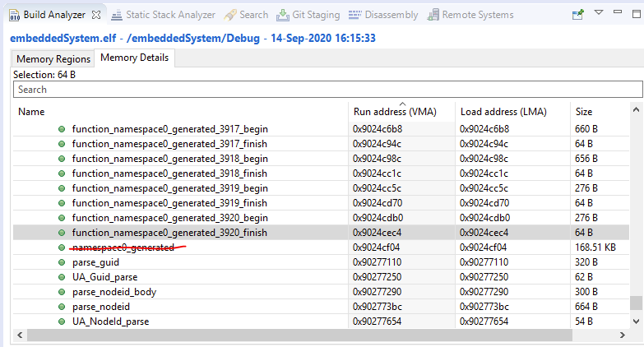The image size is (644, 347).
Task: Switch to the Memory Regions tab
Action: click(53, 58)
